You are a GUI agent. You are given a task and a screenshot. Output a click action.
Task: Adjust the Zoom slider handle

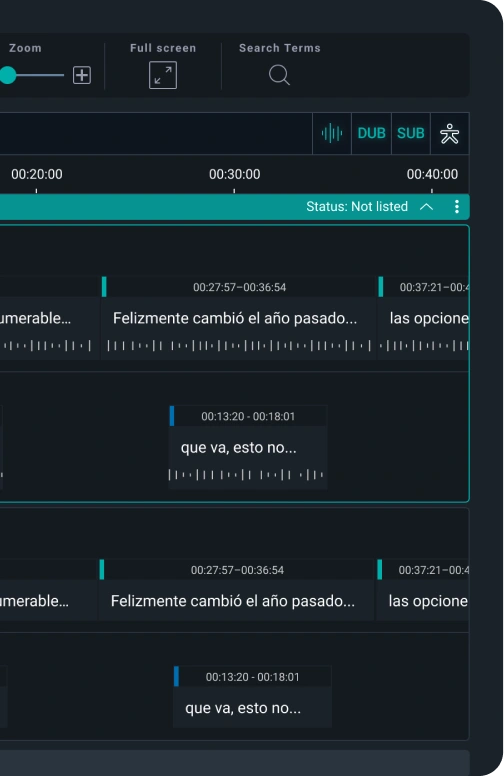[x=7, y=75]
